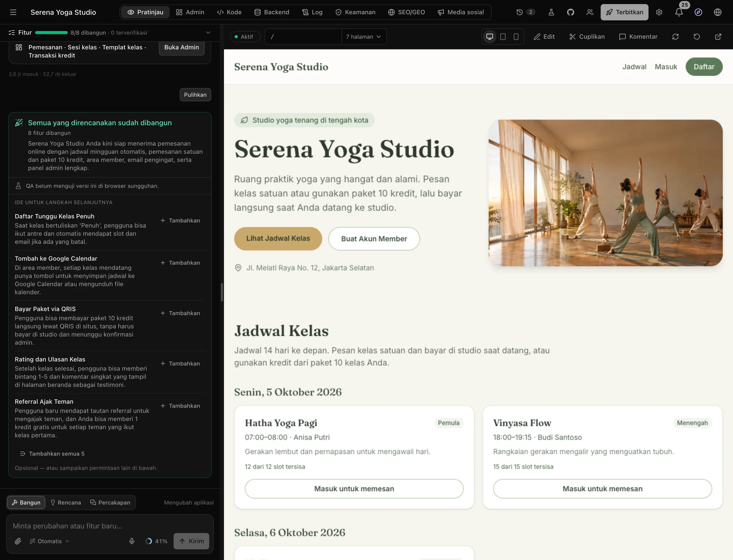Click Tambahkan semua 5
Image resolution: width=733 pixels, height=560 pixels.
[52, 454]
